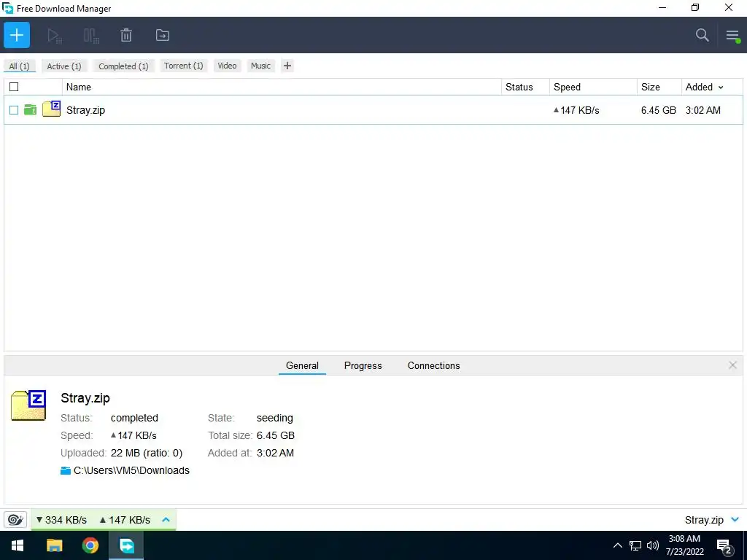
Task: Click the upload speed 147 KB/s status bar indicator
Action: [x=125, y=519]
